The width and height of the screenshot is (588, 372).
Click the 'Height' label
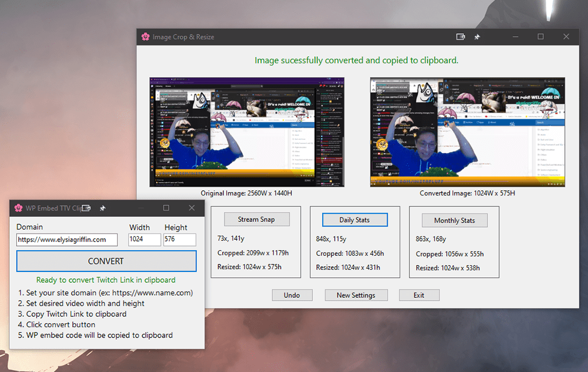pyautogui.click(x=176, y=228)
